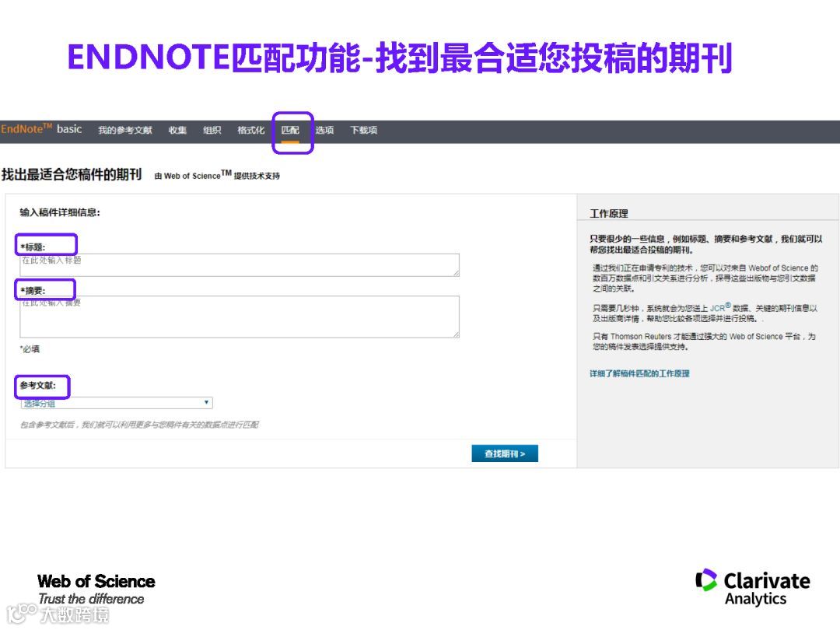The width and height of the screenshot is (840, 630).
Task: Select the 格式化 tab
Action: coord(250,130)
